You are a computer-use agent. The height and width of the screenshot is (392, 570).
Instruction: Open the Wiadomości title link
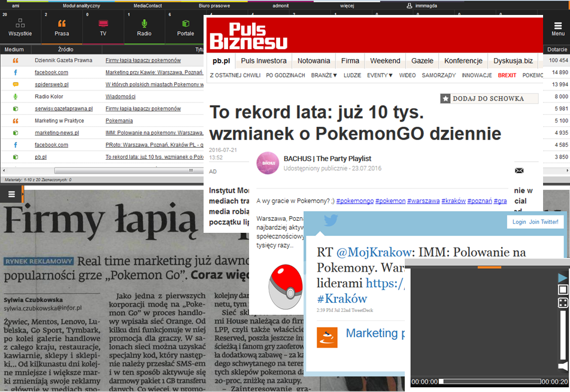pyautogui.click(x=120, y=96)
